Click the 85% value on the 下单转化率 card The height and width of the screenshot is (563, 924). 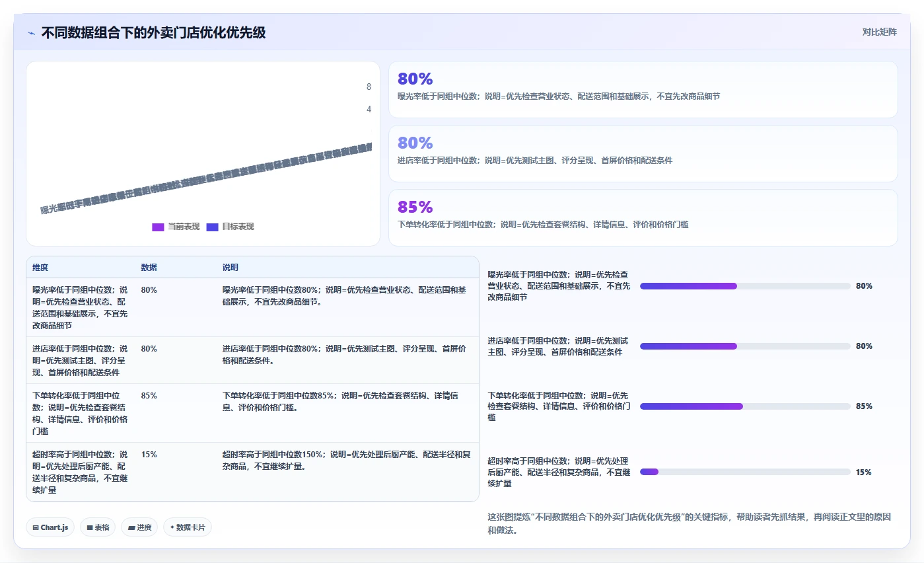pos(415,207)
